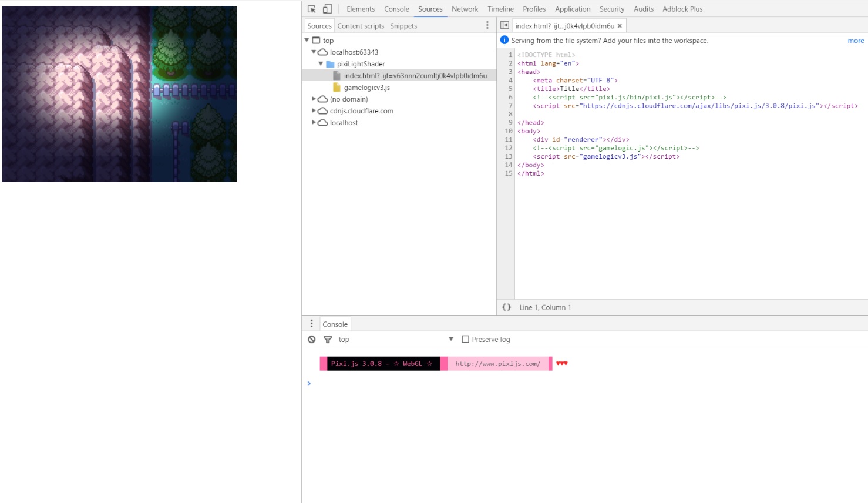This screenshot has height=503, width=868.
Task: Expand the bottom localhost node arrow
Action: click(314, 123)
